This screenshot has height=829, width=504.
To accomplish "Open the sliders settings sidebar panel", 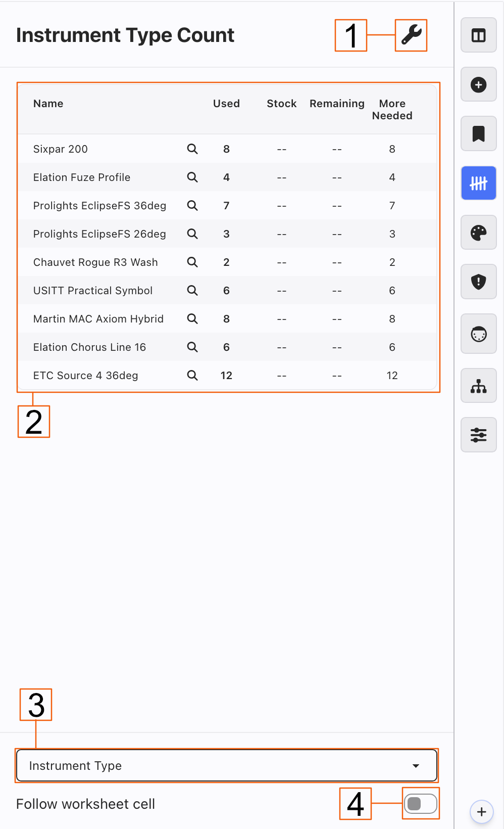I will [x=478, y=435].
